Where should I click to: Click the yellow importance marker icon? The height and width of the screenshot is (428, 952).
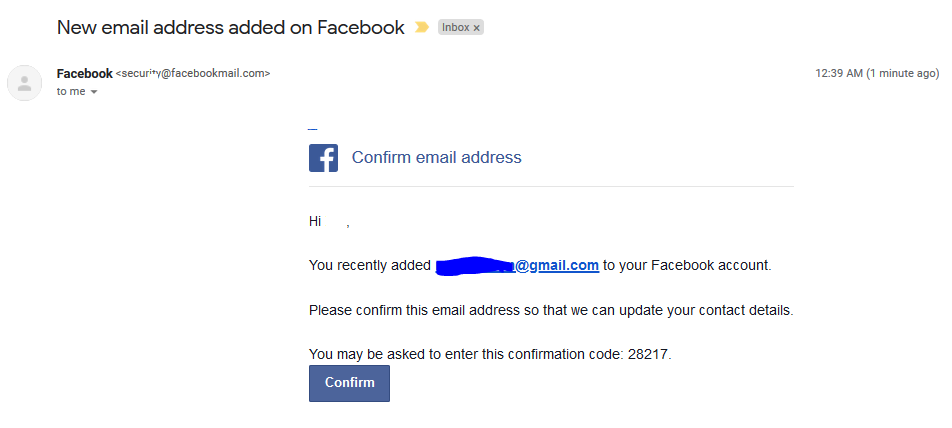(x=421, y=27)
